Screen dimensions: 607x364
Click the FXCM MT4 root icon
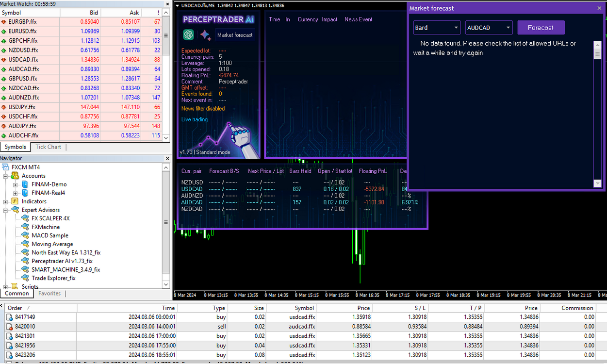pyautogui.click(x=6, y=167)
